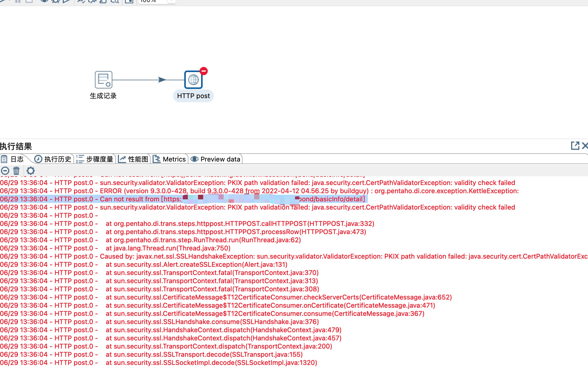Image resolution: width=588 pixels, height=368 pixels.
Task: Select the 生成记录 step icon
Action: 103,80
